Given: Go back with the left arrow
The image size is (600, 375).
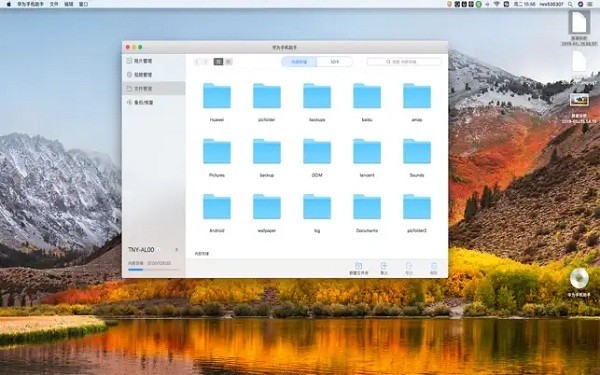Looking at the screenshot, I should [x=197, y=62].
